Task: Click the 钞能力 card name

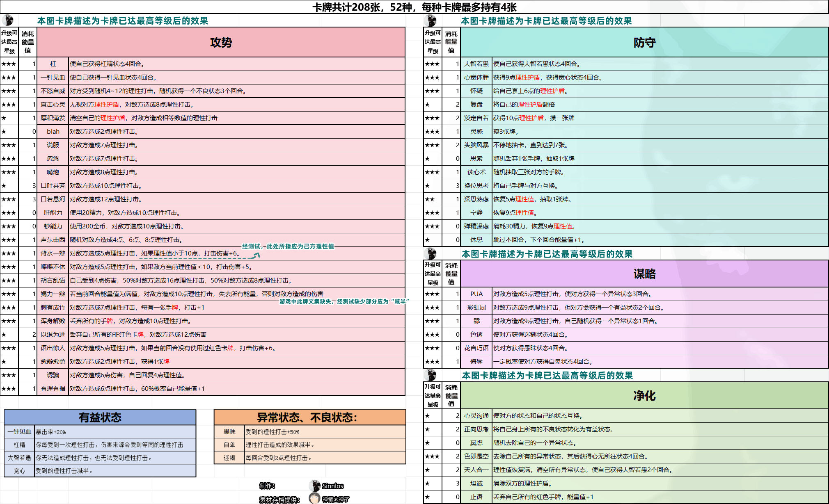Action: (x=53, y=226)
